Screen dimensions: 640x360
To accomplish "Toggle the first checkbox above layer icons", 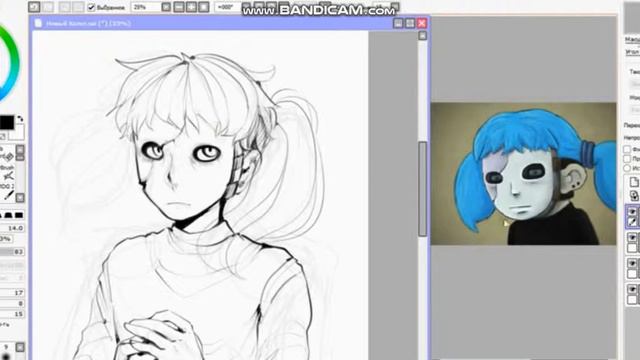I will pyautogui.click(x=627, y=149).
